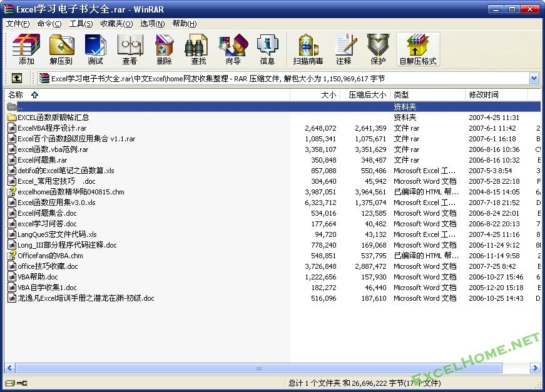545x392 pixels.
Task: Sort by the 名称 column header
Action: click(148, 95)
